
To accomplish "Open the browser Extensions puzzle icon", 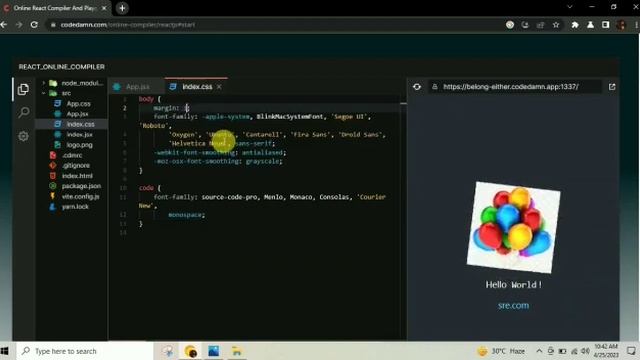I will click(575, 25).
